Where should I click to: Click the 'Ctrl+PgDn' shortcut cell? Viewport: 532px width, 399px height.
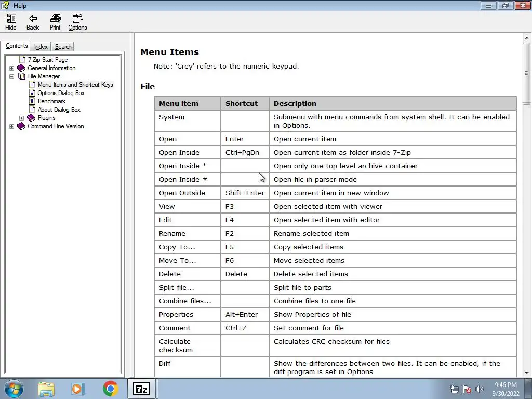(x=245, y=152)
